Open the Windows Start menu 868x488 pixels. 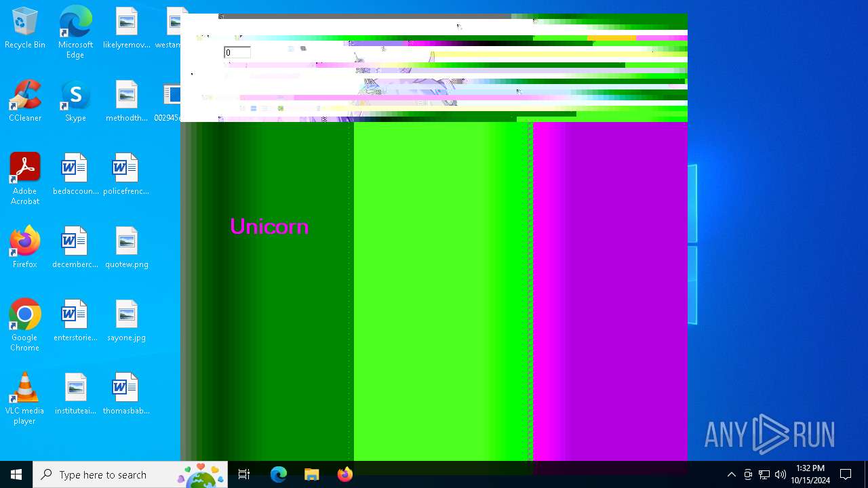16,474
